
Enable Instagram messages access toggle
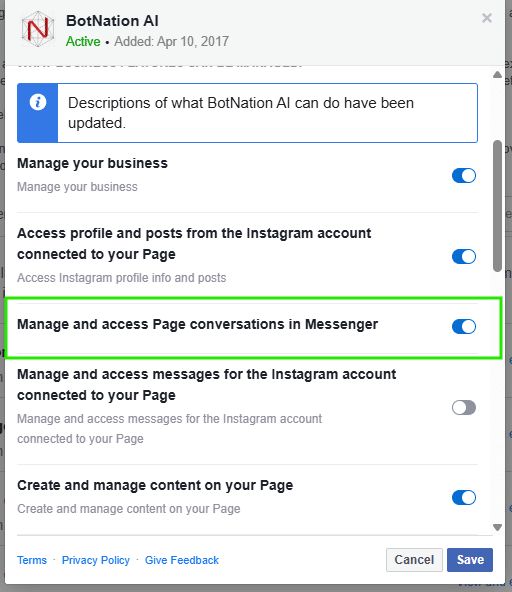[x=464, y=408]
